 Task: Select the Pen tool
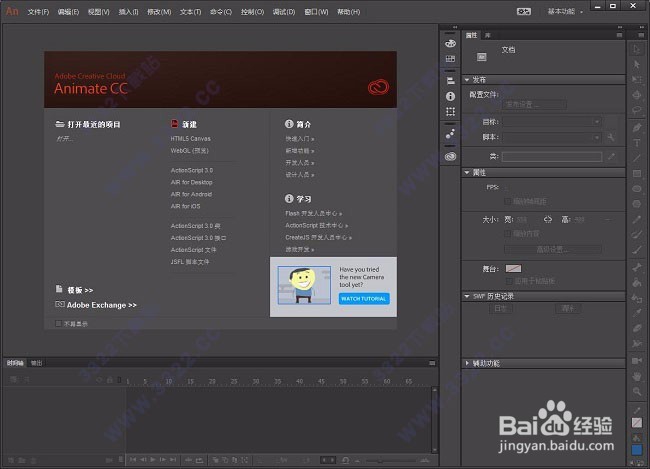(637, 128)
